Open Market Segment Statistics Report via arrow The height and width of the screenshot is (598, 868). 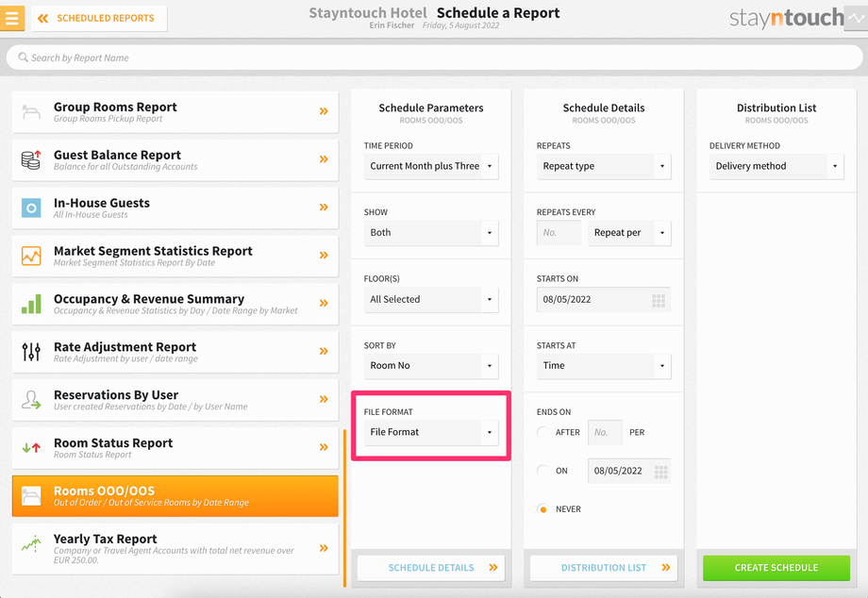324,255
